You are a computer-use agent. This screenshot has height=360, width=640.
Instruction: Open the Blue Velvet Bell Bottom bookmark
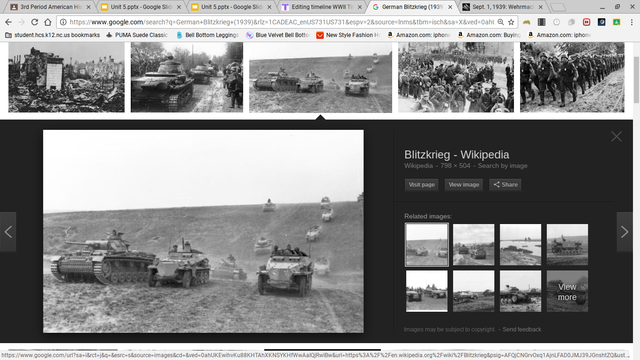278,35
